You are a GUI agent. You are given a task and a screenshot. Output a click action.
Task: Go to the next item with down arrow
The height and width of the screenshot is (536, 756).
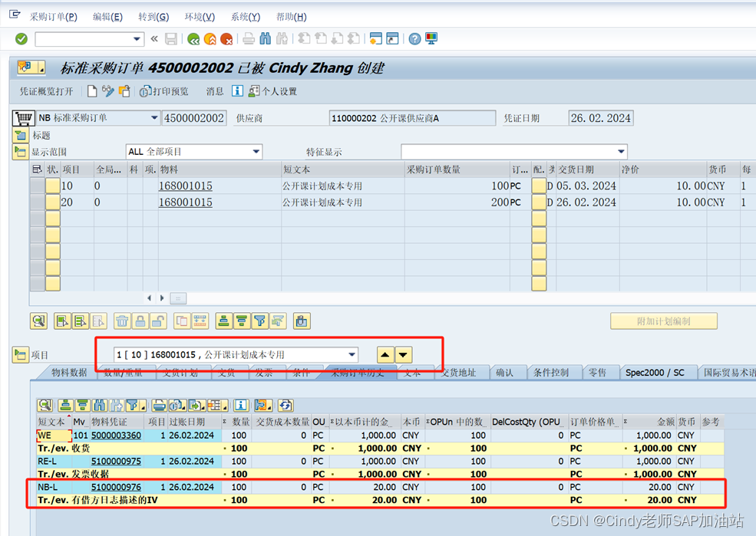(404, 355)
